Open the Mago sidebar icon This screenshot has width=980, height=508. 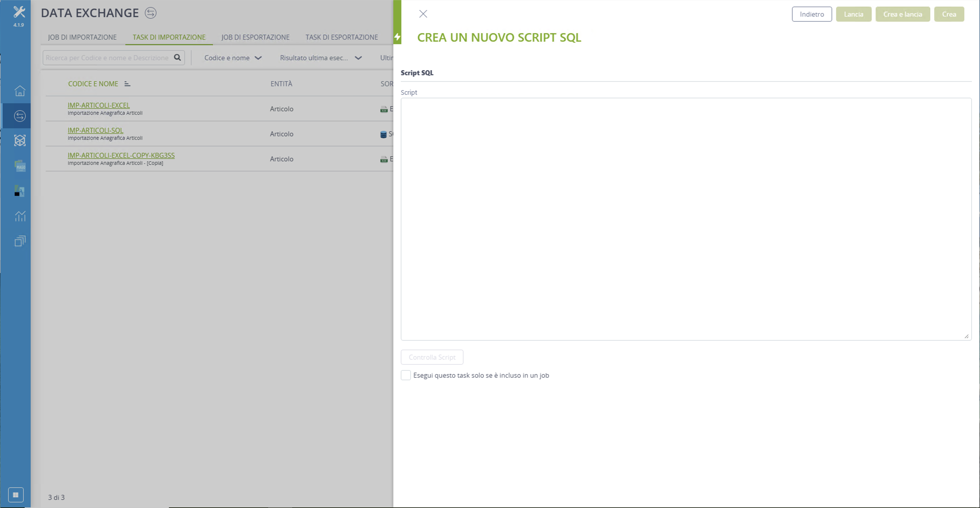pyautogui.click(x=20, y=166)
